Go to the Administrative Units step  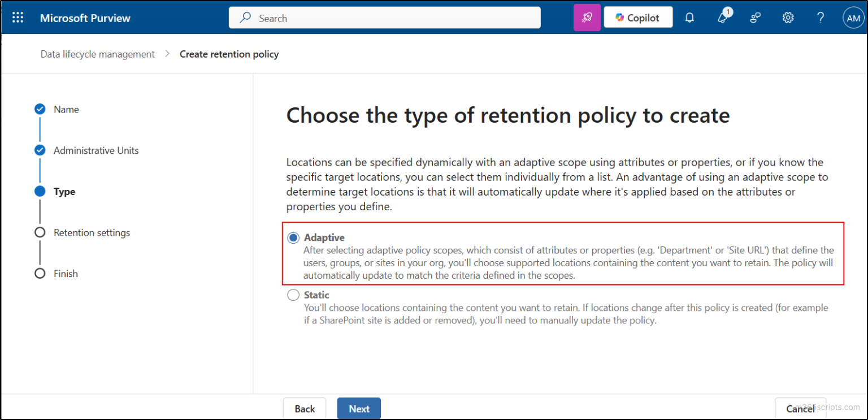(96, 150)
